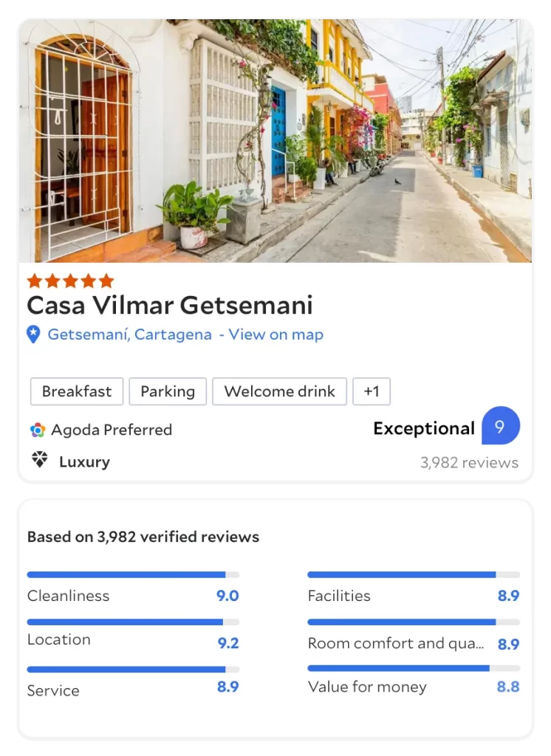
Task: Select the Welcome drink amenity tag
Action: [x=279, y=391]
